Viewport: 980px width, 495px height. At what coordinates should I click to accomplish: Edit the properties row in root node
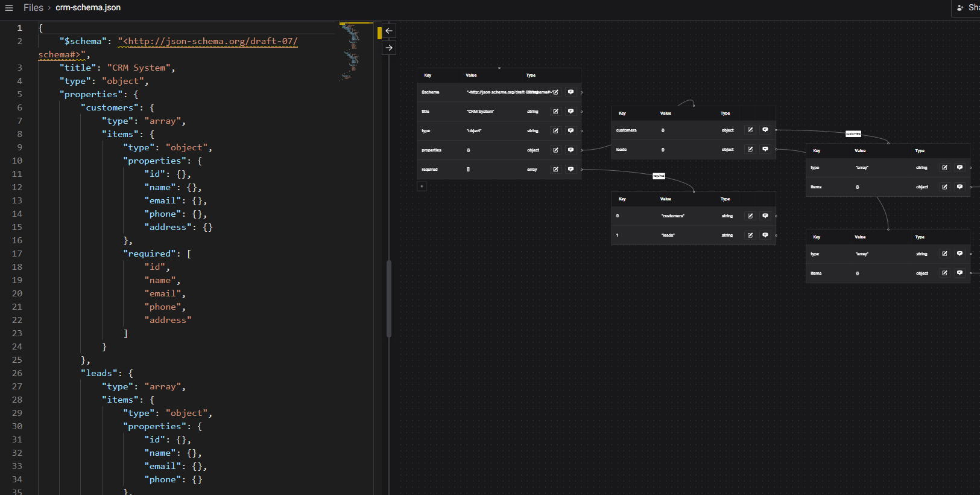coord(555,150)
